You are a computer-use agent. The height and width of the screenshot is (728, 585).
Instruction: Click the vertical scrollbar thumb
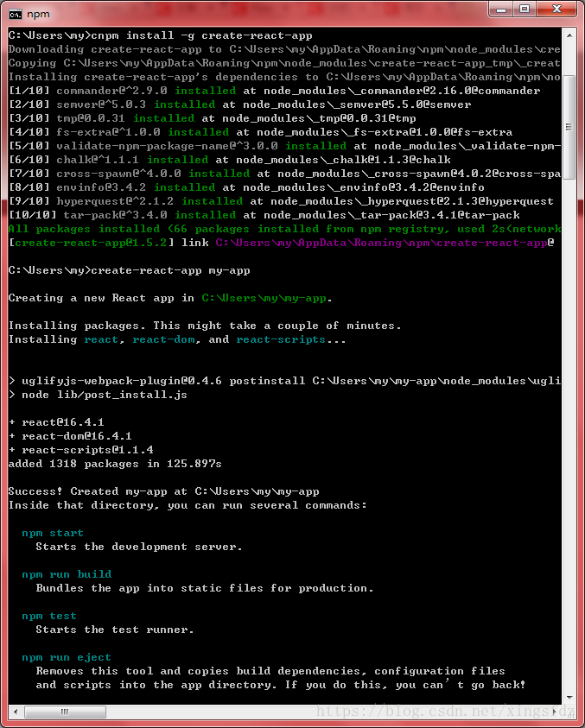coord(569,127)
